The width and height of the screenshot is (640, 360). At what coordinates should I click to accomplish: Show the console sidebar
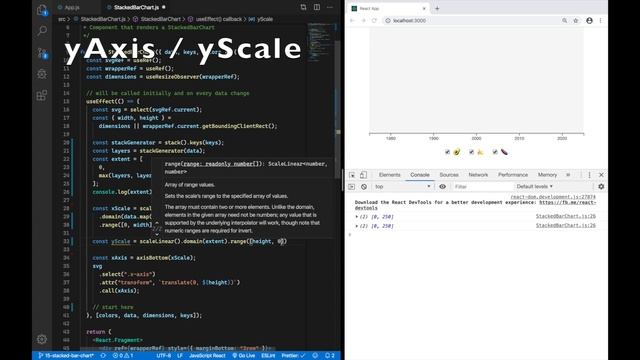351,187
